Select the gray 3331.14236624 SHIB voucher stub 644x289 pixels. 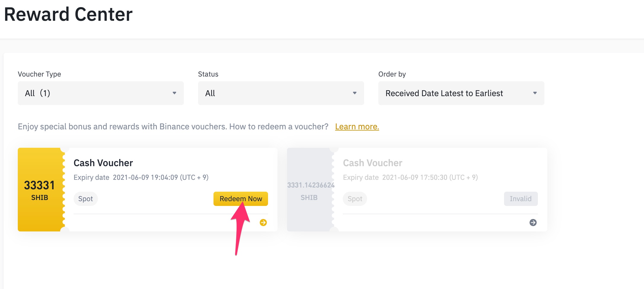pyautogui.click(x=309, y=190)
